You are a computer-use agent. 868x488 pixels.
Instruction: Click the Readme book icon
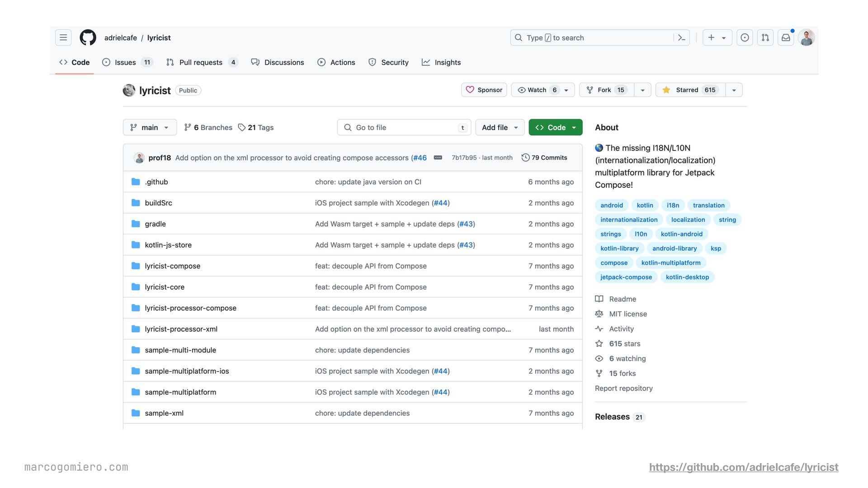pos(599,299)
